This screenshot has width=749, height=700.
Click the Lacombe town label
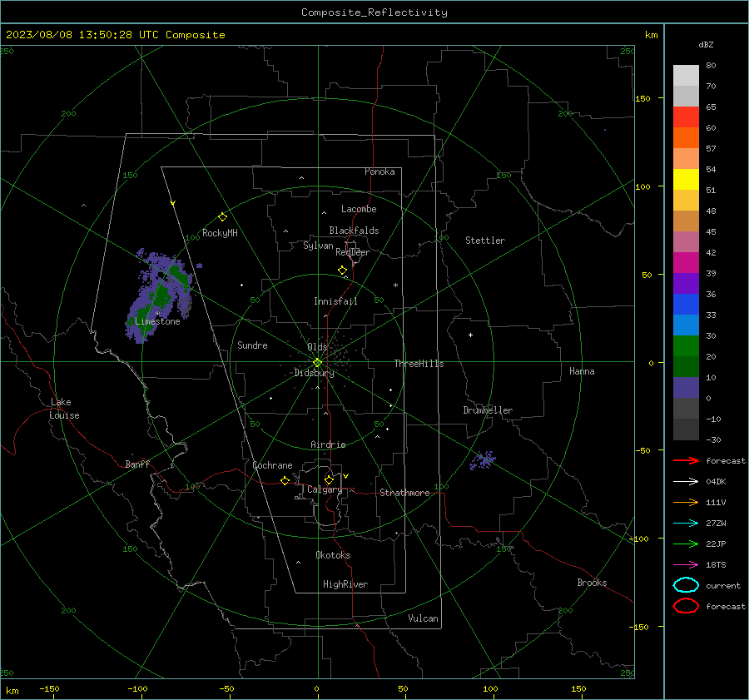(359, 209)
